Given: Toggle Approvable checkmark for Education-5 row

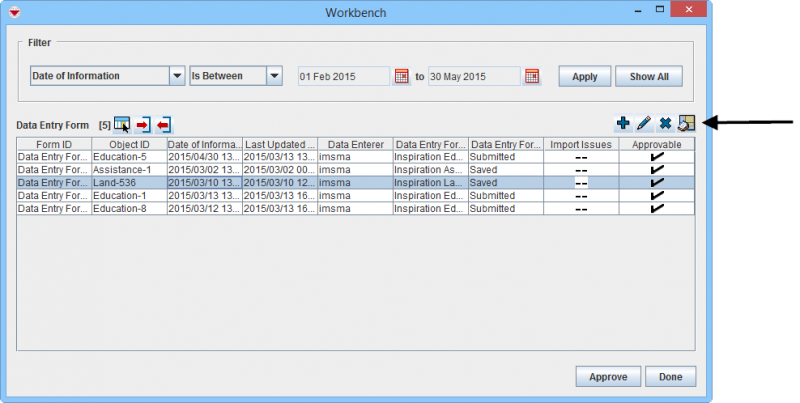Looking at the screenshot, I should pyautogui.click(x=657, y=157).
